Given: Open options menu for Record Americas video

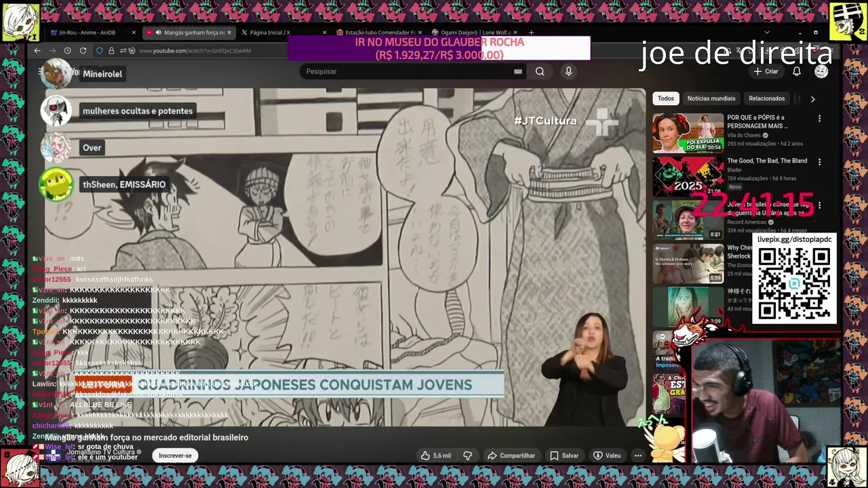Looking at the screenshot, I should (819, 205).
